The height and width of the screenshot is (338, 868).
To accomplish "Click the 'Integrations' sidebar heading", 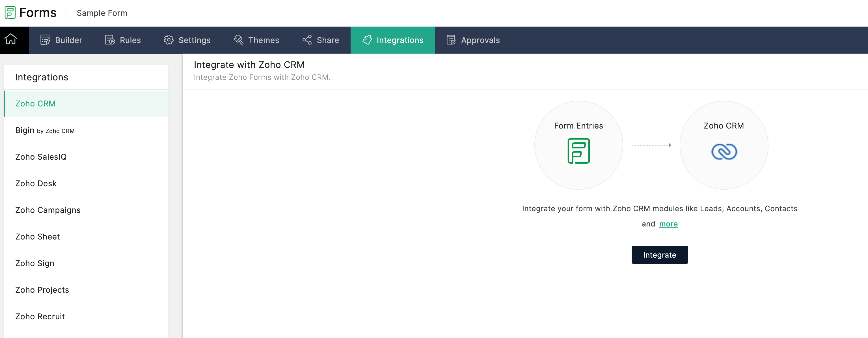I will tap(42, 77).
